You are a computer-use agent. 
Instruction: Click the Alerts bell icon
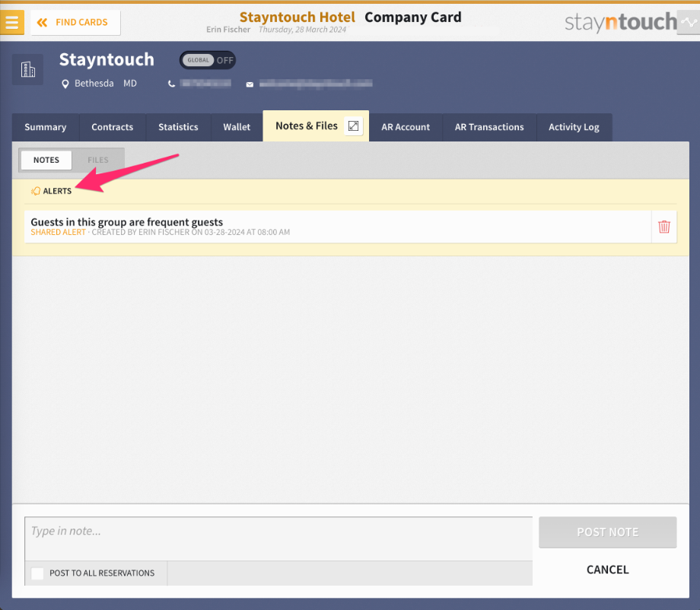(x=36, y=191)
